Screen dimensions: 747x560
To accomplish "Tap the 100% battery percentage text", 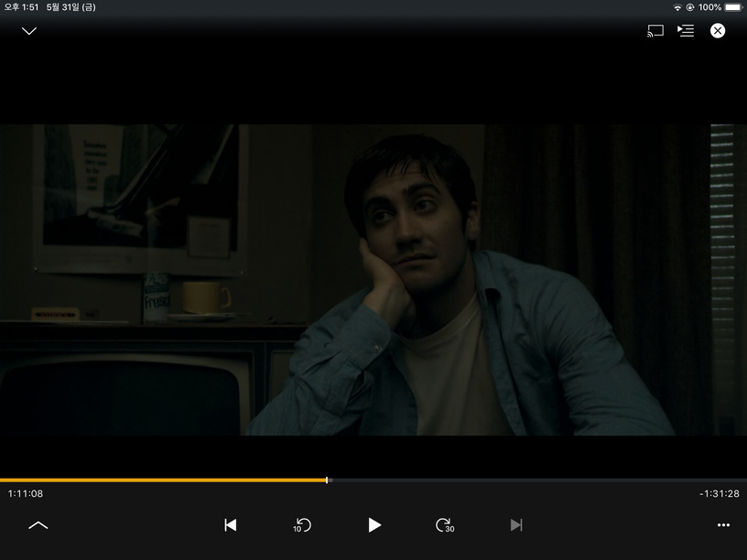I will pos(709,7).
